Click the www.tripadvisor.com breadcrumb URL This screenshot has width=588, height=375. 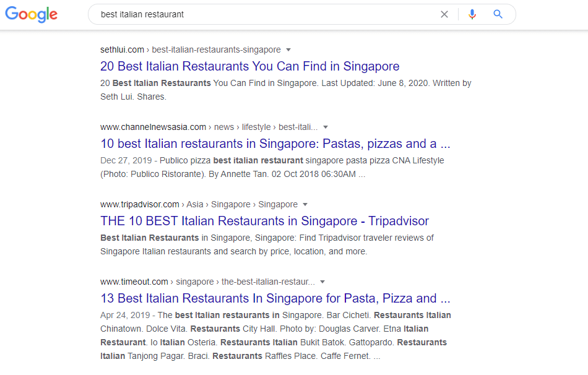[139, 204]
